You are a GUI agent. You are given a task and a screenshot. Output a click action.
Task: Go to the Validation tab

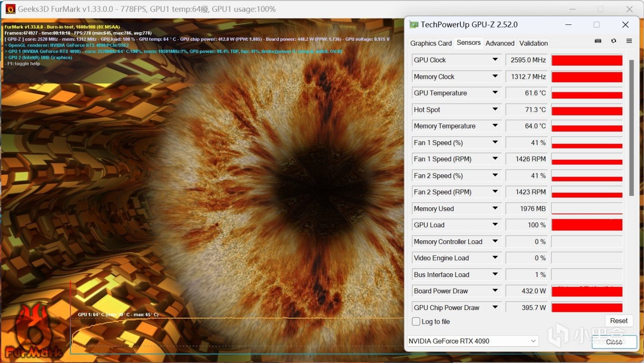(534, 43)
